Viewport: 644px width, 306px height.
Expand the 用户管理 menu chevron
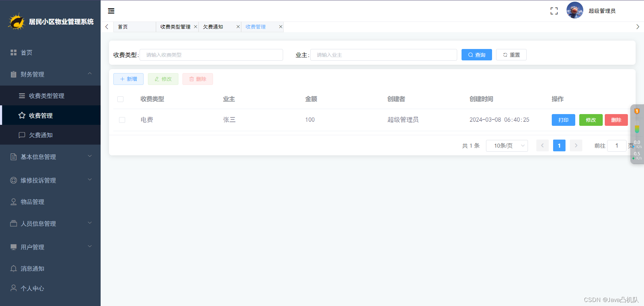tap(90, 246)
